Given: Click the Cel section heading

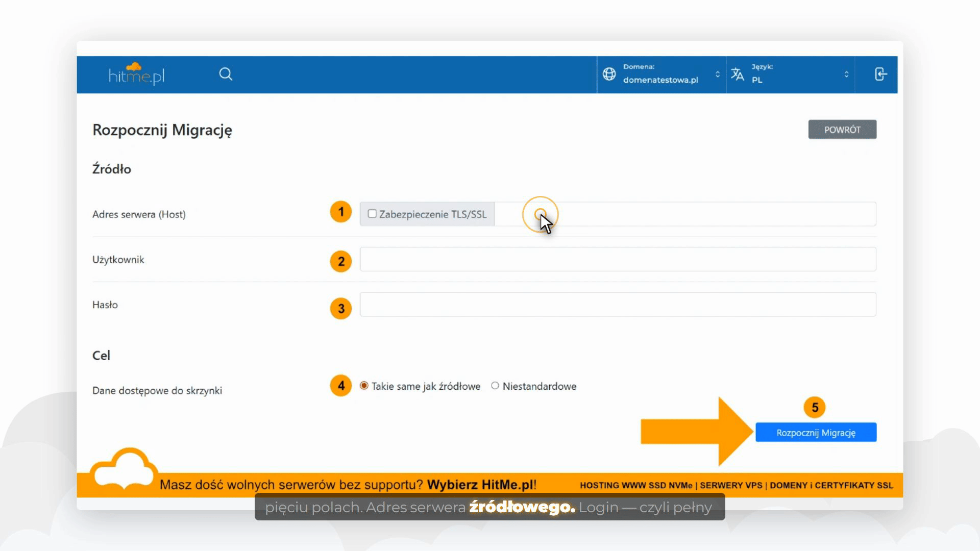Looking at the screenshot, I should pos(101,355).
